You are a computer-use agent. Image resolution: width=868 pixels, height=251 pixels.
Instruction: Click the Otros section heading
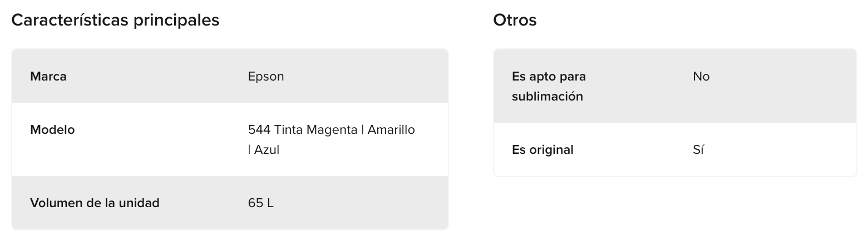pyautogui.click(x=515, y=20)
